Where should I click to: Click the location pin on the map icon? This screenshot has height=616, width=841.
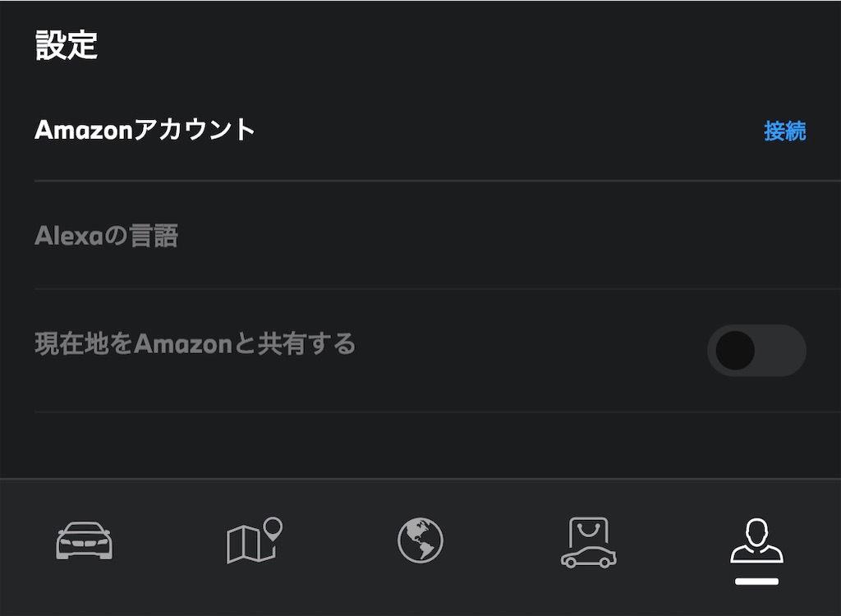[273, 529]
